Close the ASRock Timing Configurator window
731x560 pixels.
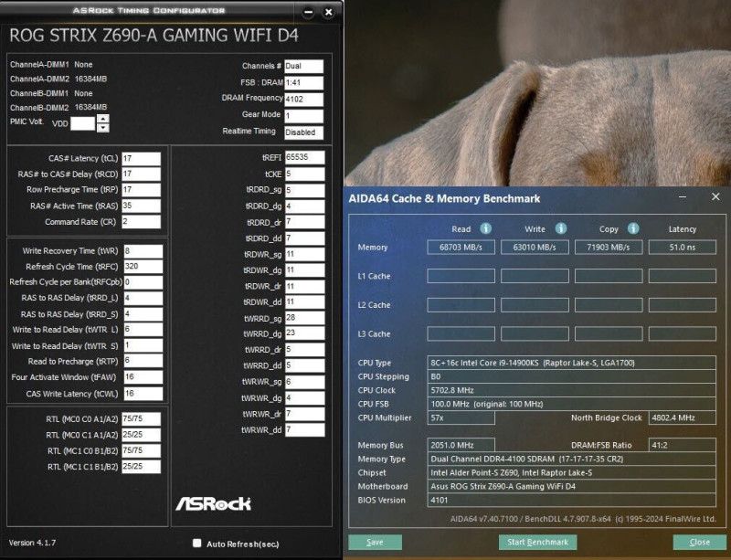[329, 13]
